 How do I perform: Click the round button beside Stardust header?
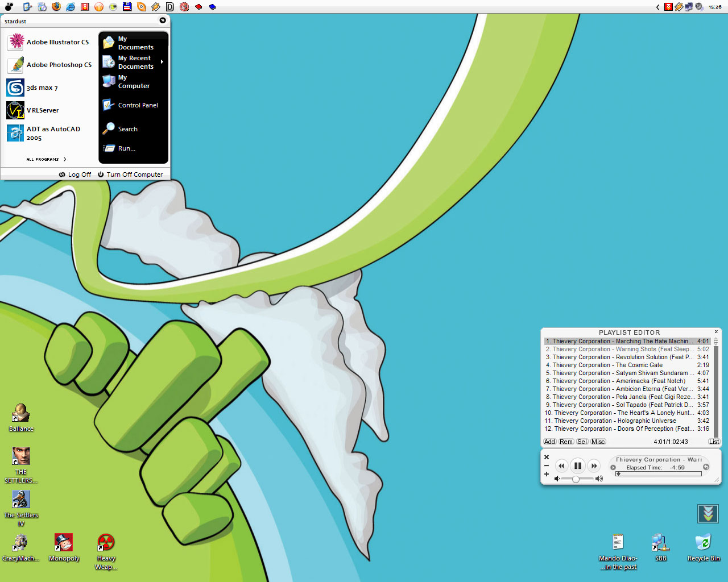tap(163, 20)
